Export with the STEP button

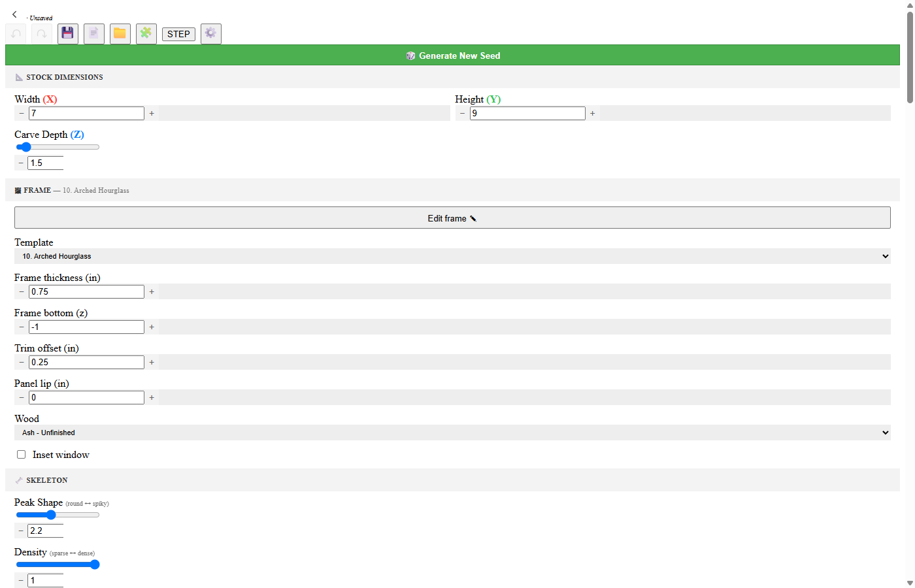click(178, 34)
